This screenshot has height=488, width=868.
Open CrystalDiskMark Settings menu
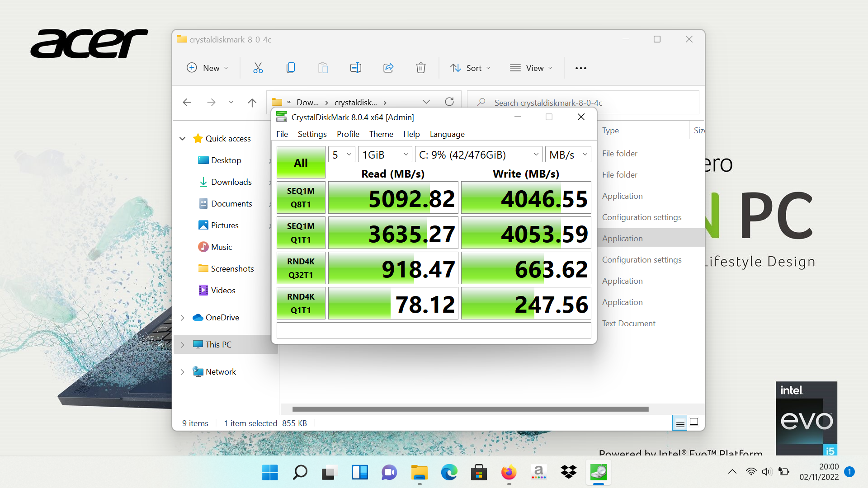pos(312,134)
